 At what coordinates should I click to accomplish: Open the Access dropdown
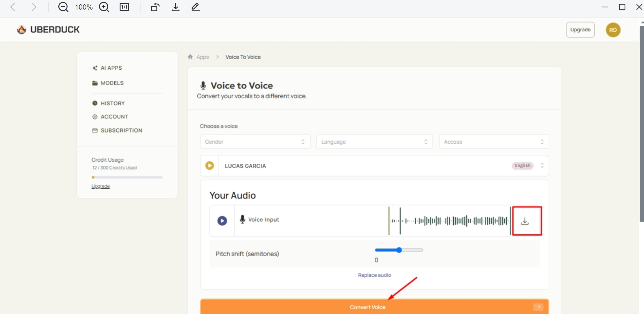click(x=494, y=142)
